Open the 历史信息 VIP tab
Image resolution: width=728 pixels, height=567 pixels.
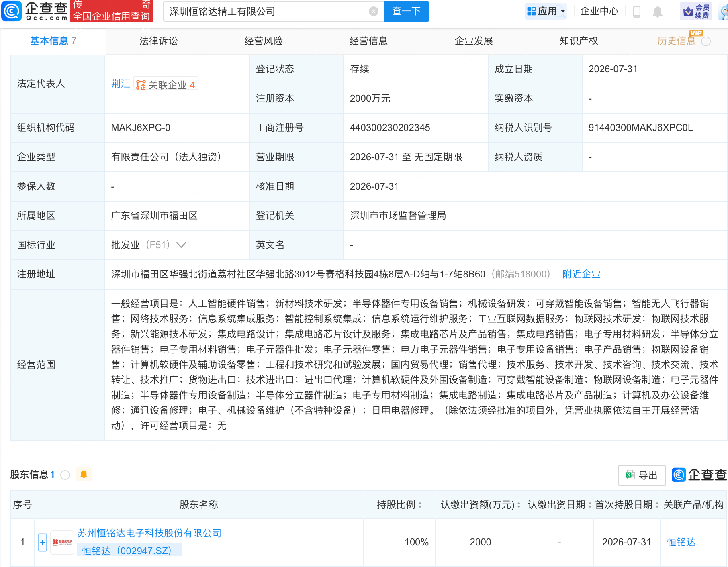(x=676, y=41)
